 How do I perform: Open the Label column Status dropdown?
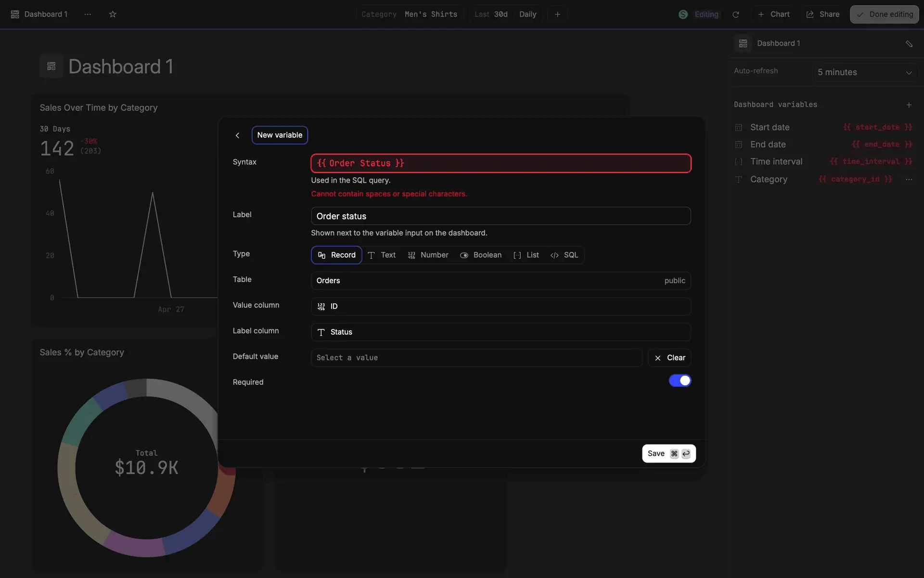(500, 332)
